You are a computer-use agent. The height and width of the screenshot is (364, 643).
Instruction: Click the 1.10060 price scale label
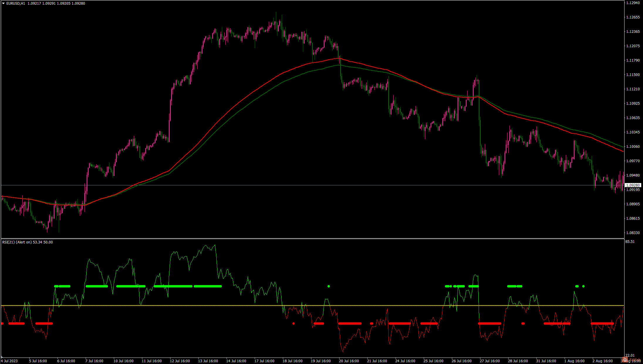[633, 147]
